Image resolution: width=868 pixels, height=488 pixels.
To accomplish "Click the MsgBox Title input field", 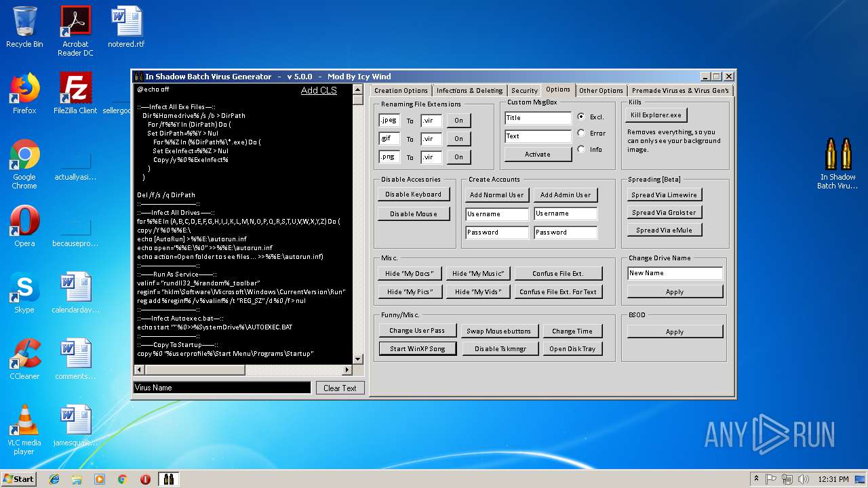I will tap(538, 118).
